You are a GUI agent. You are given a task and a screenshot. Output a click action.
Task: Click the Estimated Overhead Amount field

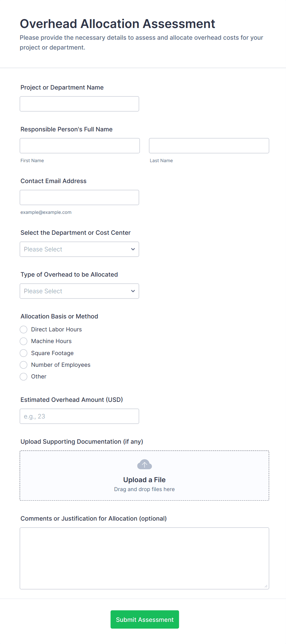click(79, 416)
